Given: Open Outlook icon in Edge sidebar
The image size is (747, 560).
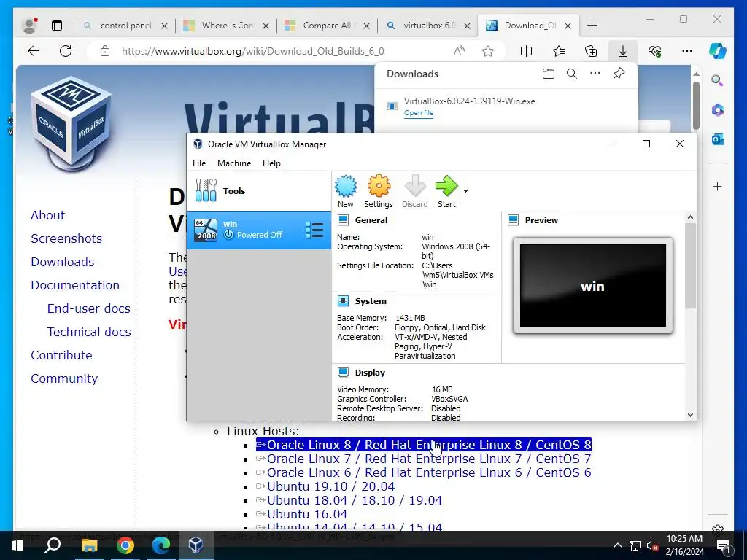Looking at the screenshot, I should (718, 139).
